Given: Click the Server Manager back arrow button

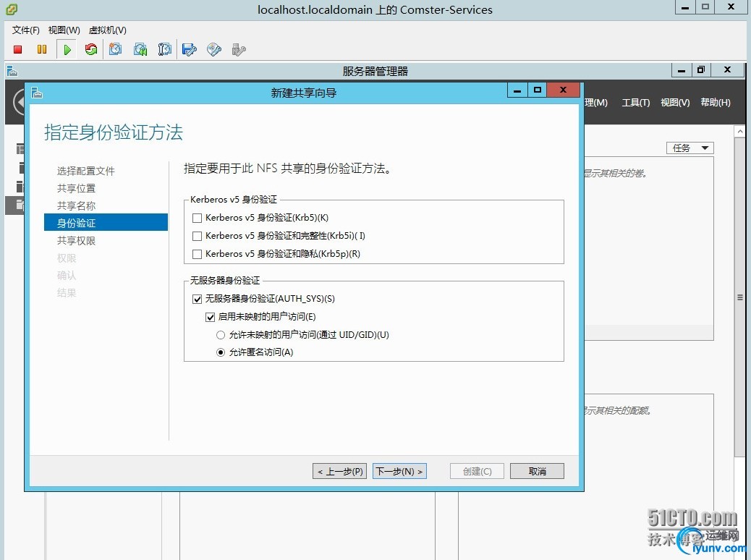Looking at the screenshot, I should tap(19, 102).
